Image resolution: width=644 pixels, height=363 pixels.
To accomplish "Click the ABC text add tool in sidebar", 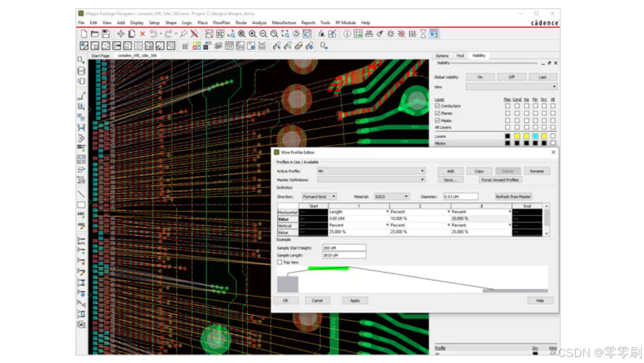I will [81, 215].
